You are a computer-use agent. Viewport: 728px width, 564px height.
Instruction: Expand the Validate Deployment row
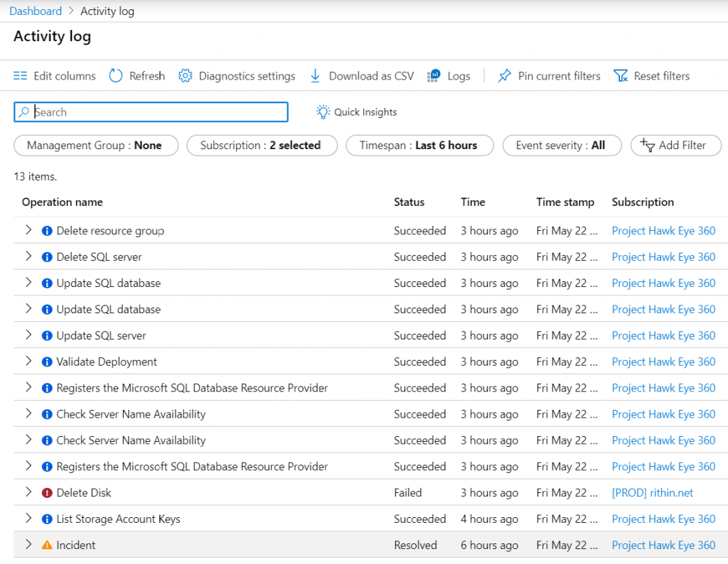point(28,362)
